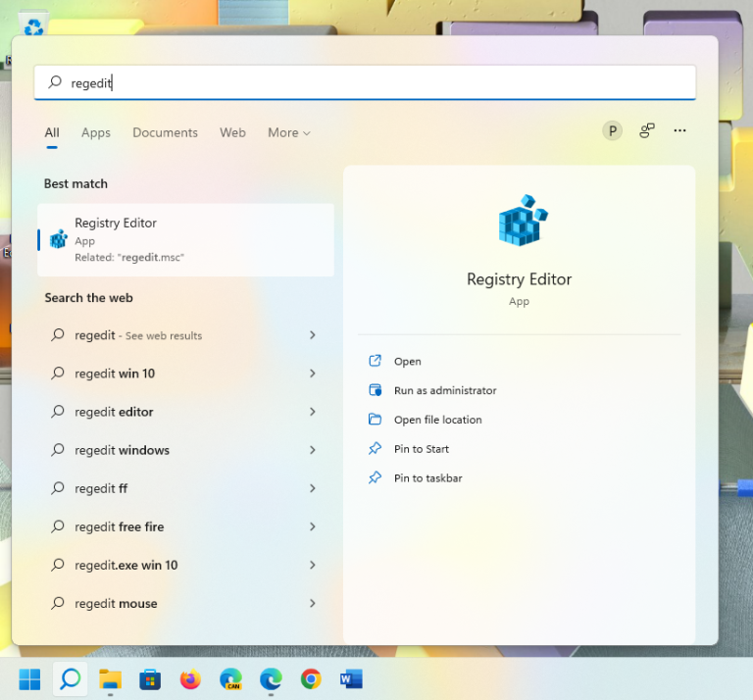Open the three-dot options menu
The image size is (753, 700).
pyautogui.click(x=679, y=130)
